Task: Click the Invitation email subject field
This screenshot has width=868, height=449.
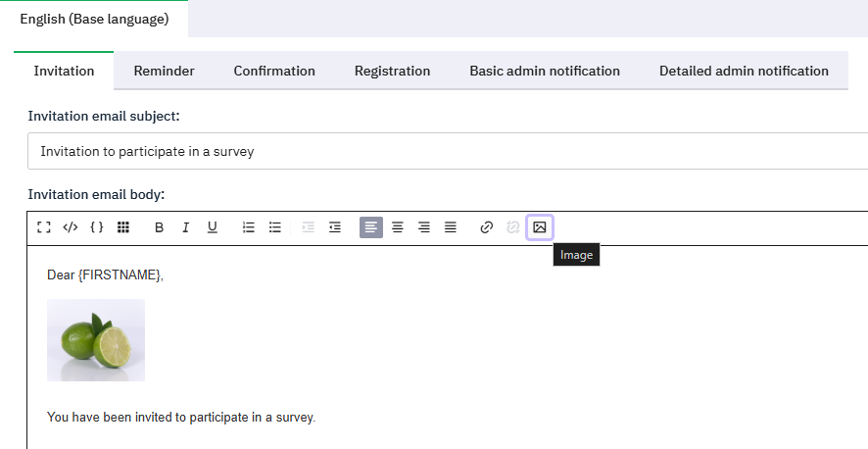Action: click(x=441, y=152)
